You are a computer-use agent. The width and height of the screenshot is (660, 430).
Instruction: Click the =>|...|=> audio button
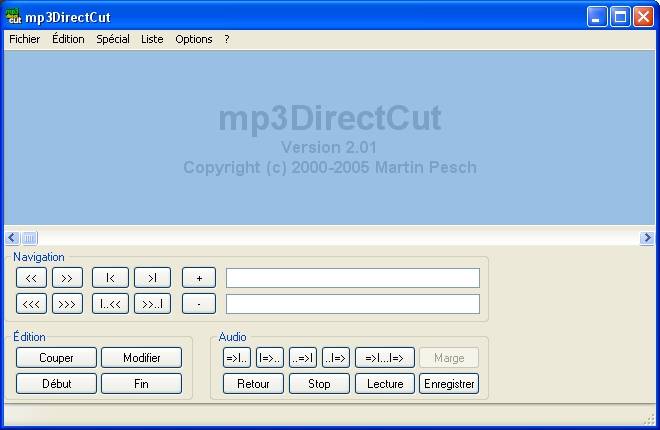point(385,358)
